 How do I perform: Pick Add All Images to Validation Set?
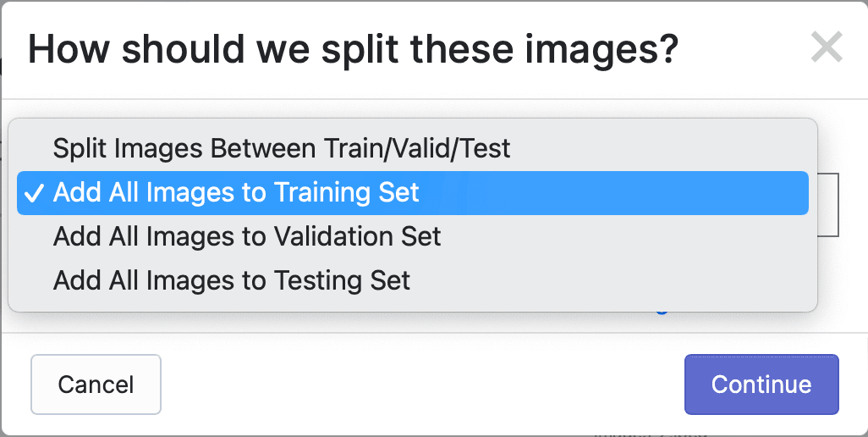coord(412,236)
